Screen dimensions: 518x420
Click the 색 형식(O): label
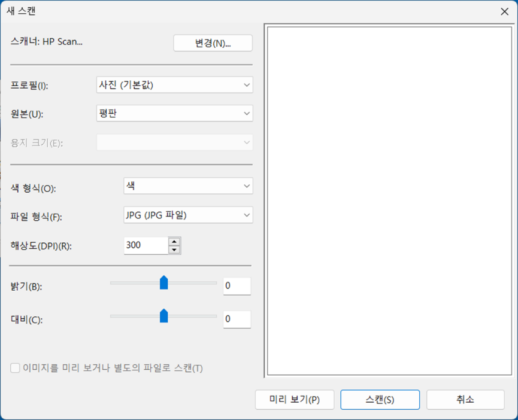[34, 188]
